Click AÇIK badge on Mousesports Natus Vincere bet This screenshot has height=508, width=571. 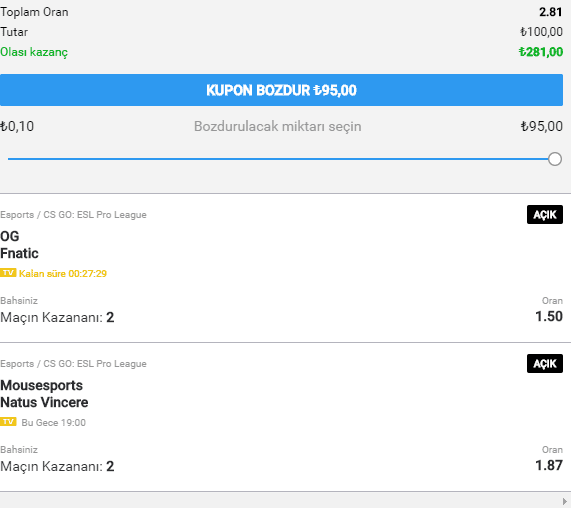(545, 363)
